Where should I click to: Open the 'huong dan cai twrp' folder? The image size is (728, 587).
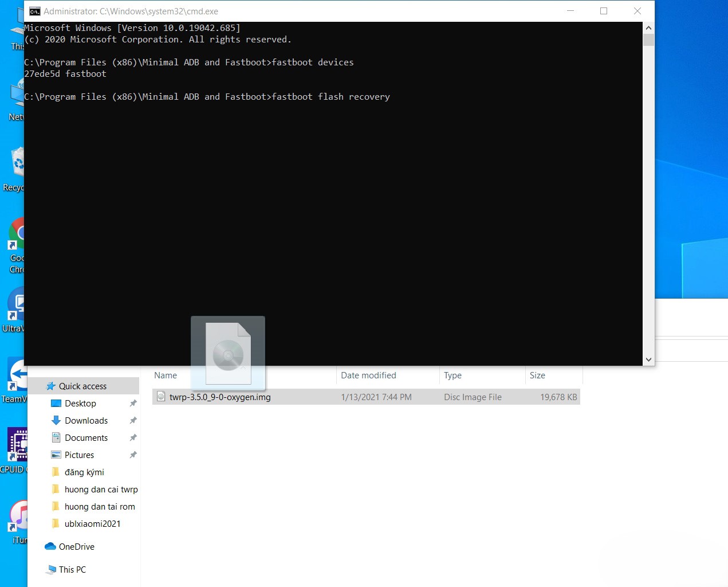point(101,490)
